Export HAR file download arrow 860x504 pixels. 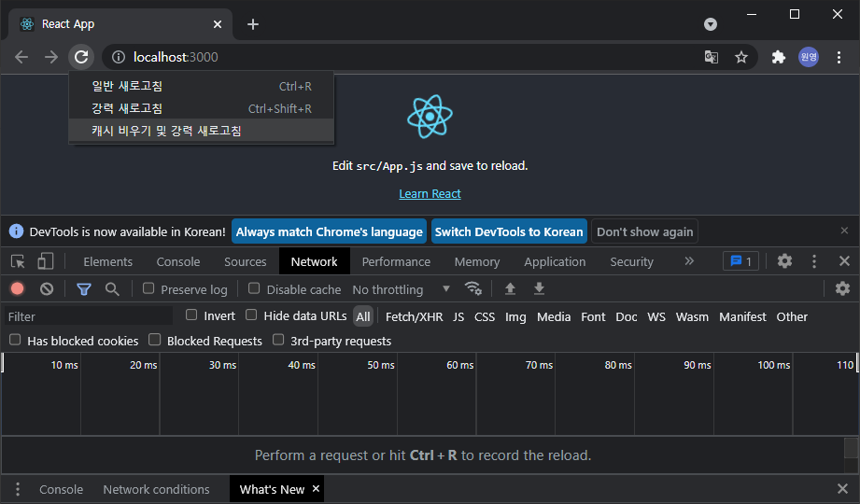tap(539, 288)
